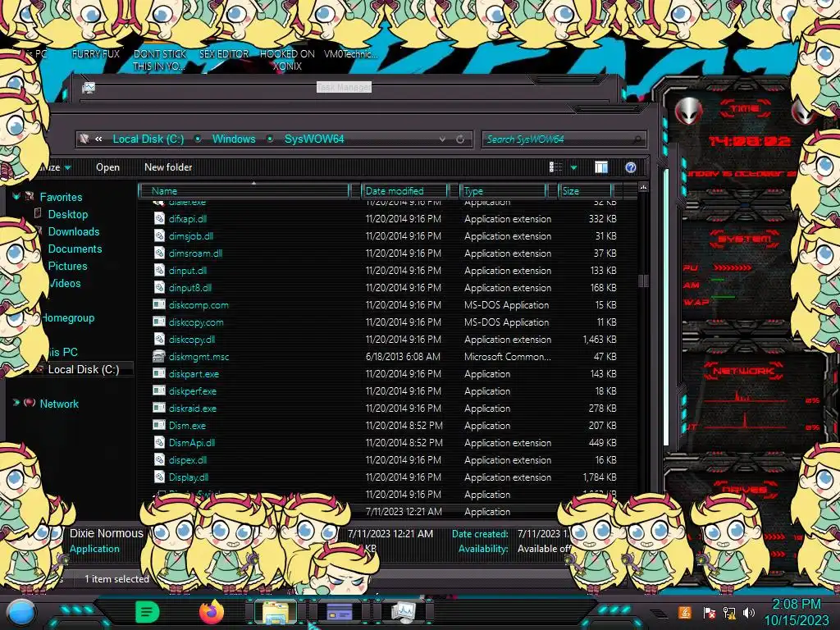The width and height of the screenshot is (840, 630).
Task: Select the file diskraid.exe
Action: [192, 409]
